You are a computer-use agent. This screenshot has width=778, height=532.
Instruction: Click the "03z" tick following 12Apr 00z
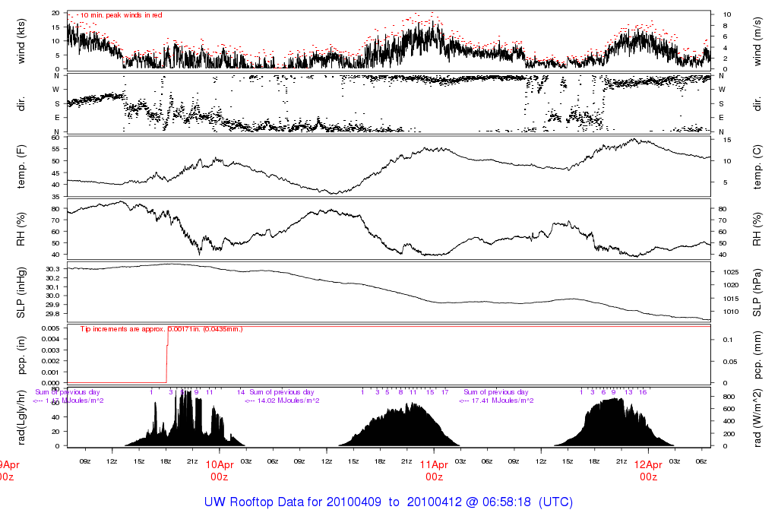pos(675,461)
